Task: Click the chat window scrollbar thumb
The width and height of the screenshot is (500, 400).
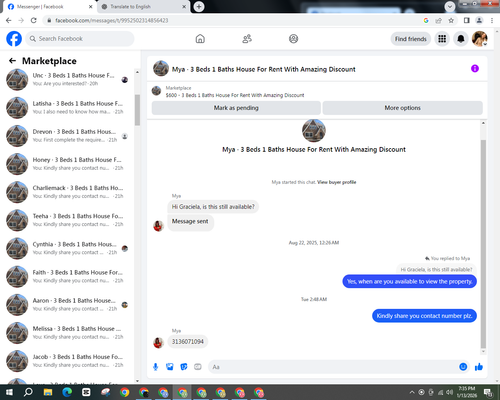Action: tap(483, 244)
